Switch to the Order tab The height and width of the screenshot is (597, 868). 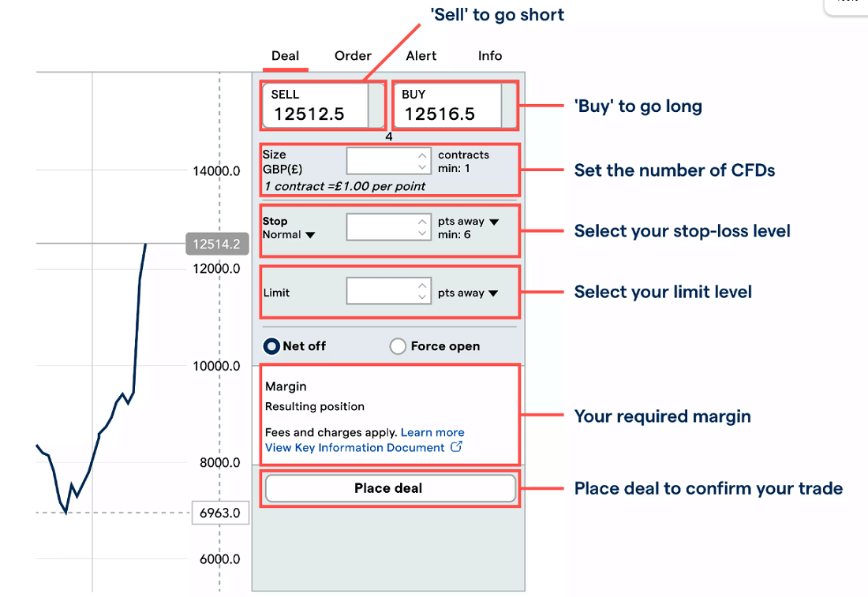click(353, 56)
